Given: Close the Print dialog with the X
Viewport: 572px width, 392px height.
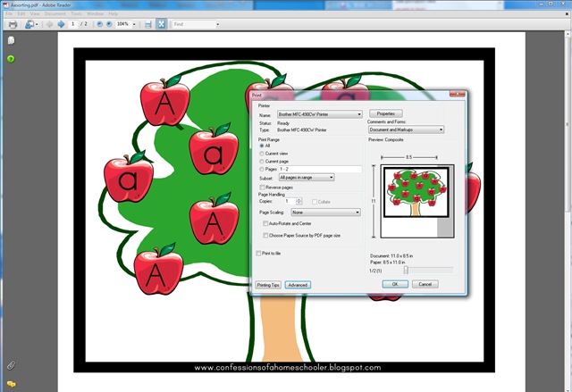Looking at the screenshot, I should click(457, 94).
